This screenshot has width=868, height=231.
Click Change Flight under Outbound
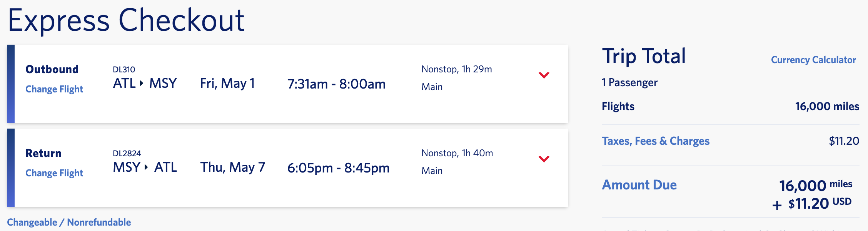tap(54, 89)
